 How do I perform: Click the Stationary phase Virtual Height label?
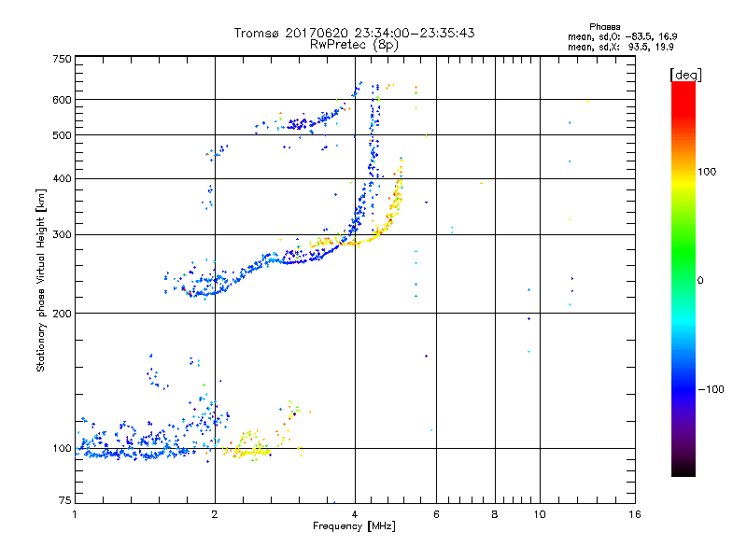(x=41, y=280)
